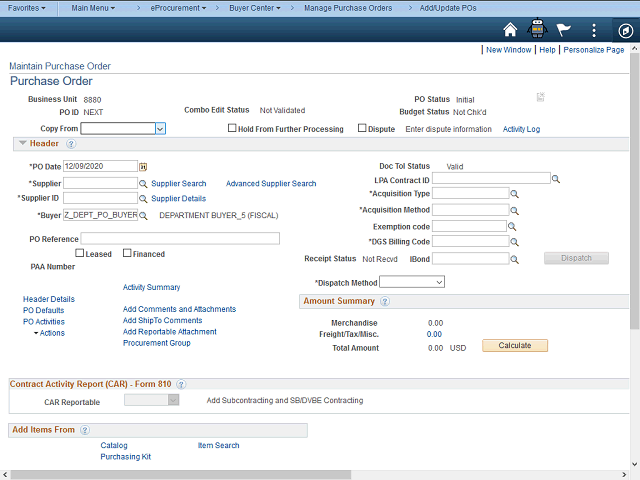
Task: Click lookup magnifier next to LPA Contract ID
Action: pos(556,178)
